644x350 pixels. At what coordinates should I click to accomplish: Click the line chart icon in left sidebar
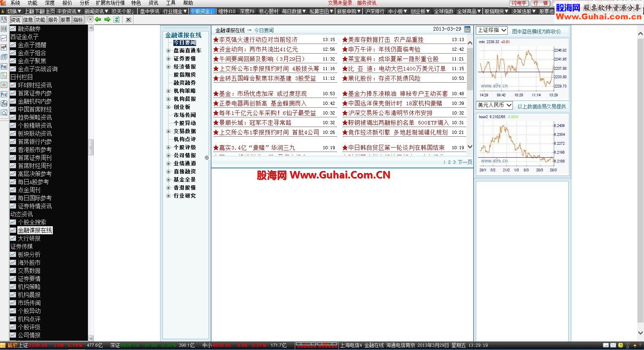point(4,38)
